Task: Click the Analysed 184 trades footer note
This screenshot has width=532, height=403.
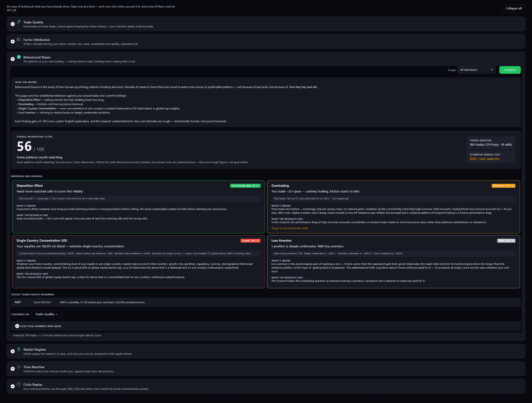Action: (57, 336)
